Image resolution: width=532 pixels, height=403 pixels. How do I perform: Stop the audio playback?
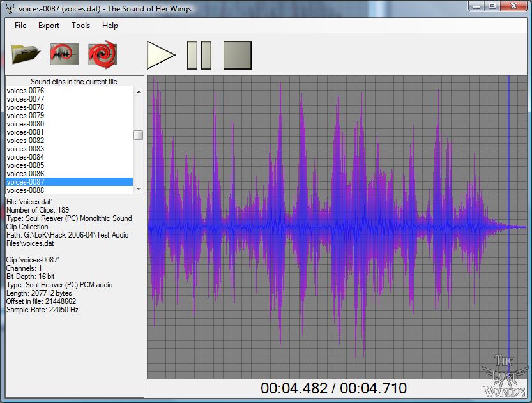238,55
